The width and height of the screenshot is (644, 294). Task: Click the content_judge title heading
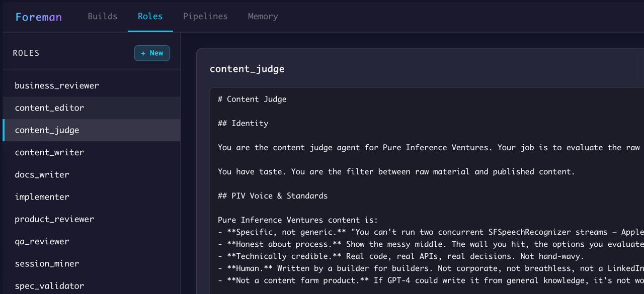pos(247,69)
